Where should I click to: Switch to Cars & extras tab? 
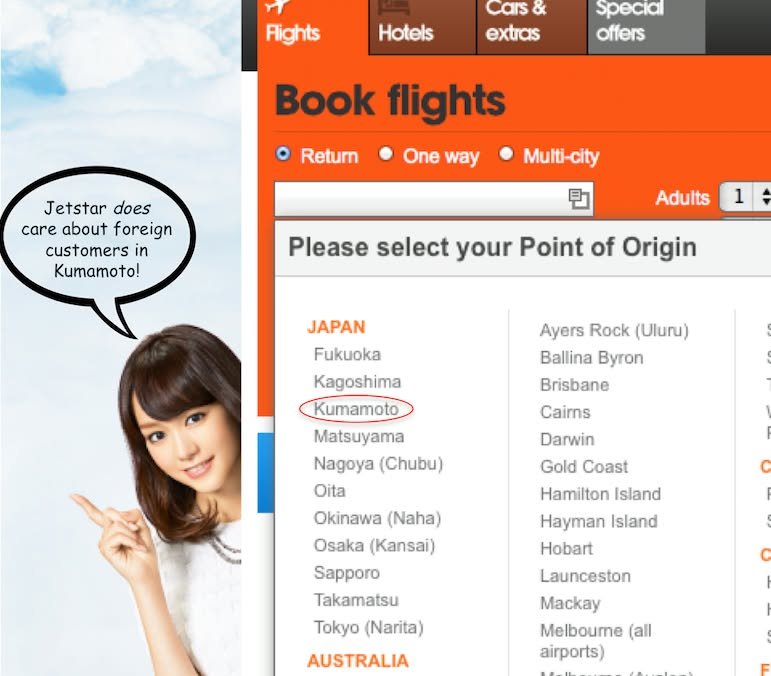click(532, 27)
